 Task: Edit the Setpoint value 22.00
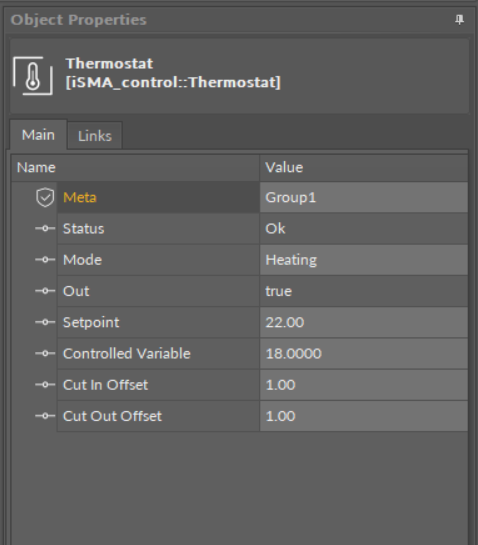pyautogui.click(x=364, y=322)
